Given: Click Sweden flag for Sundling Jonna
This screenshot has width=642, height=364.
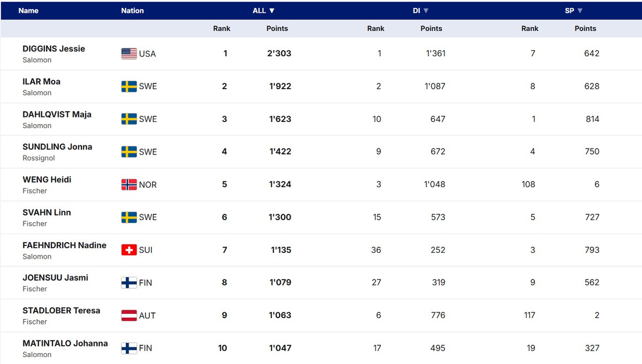Looking at the screenshot, I should [129, 152].
